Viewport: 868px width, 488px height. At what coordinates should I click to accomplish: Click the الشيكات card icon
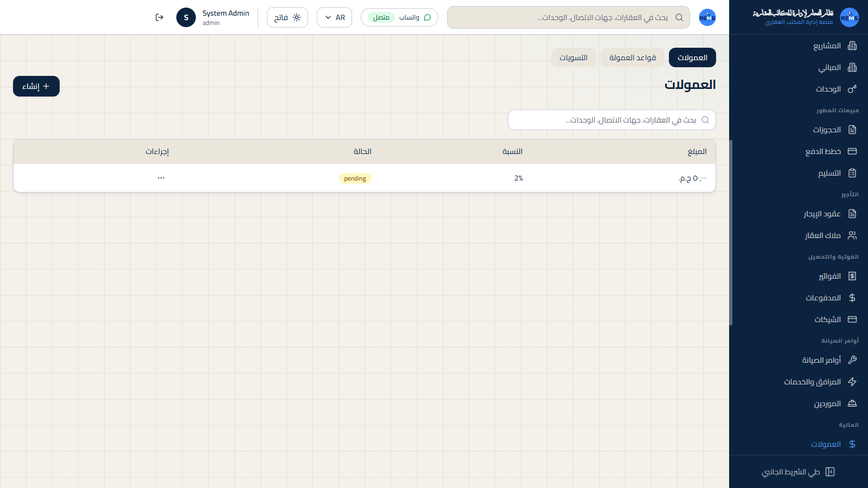pos(852,319)
